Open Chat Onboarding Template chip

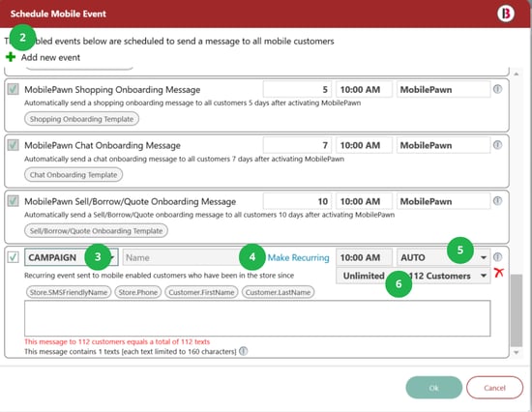[x=74, y=175]
